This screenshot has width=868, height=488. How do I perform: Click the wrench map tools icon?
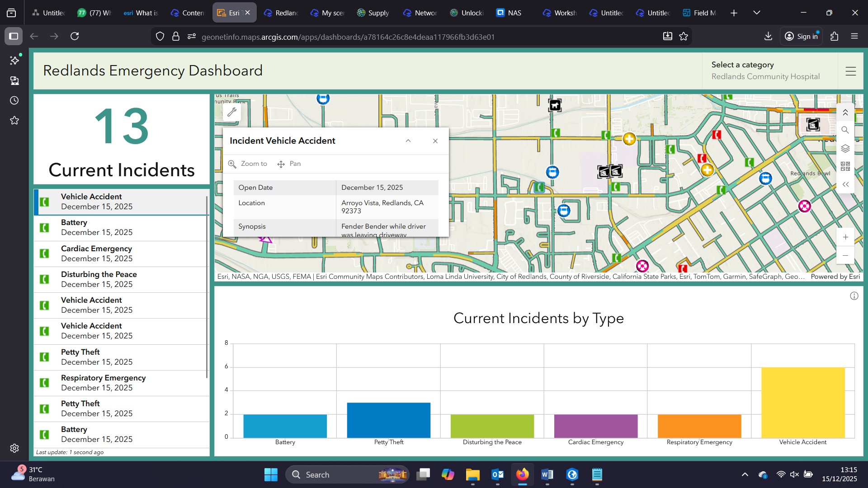coord(232,112)
